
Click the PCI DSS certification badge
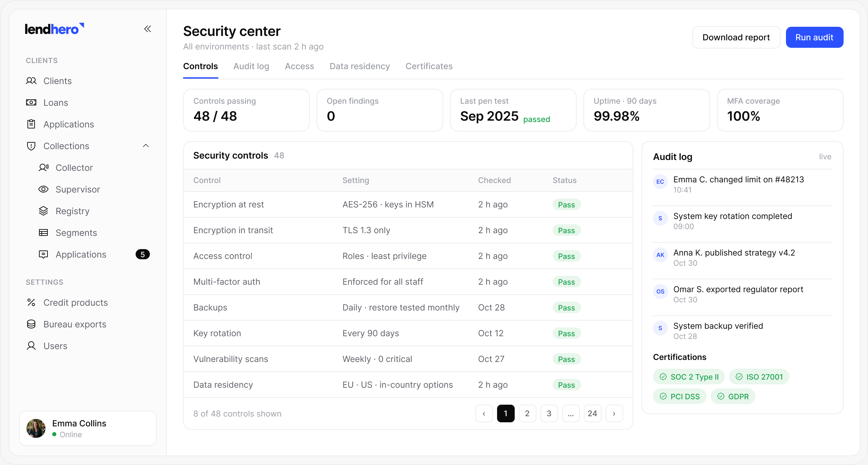click(x=680, y=397)
